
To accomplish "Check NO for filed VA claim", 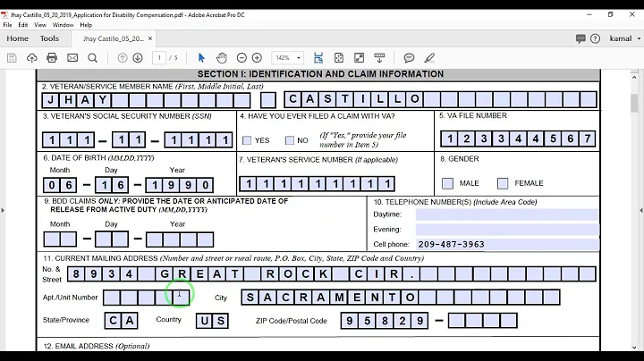I will (290, 140).
